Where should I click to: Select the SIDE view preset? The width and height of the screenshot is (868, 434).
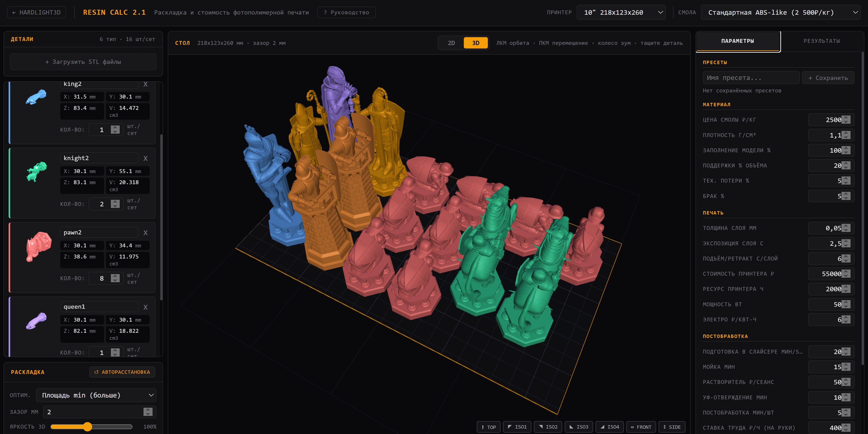671,427
